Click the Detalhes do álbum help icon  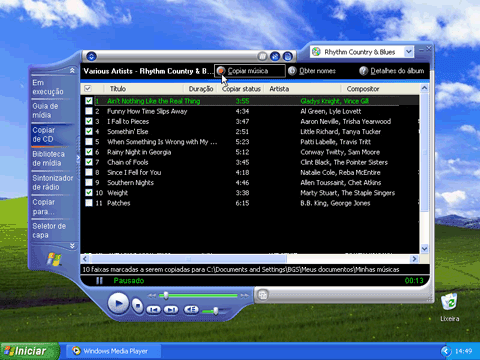point(363,71)
